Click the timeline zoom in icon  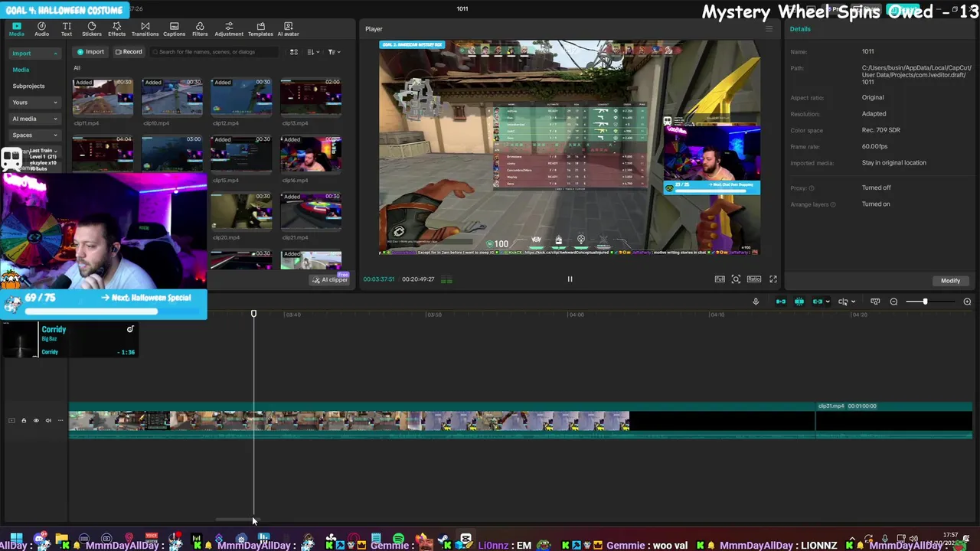pyautogui.click(x=967, y=302)
